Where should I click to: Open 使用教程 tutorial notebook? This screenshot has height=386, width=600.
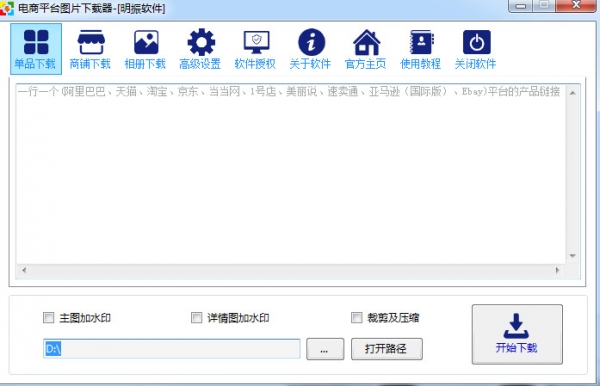coord(421,49)
